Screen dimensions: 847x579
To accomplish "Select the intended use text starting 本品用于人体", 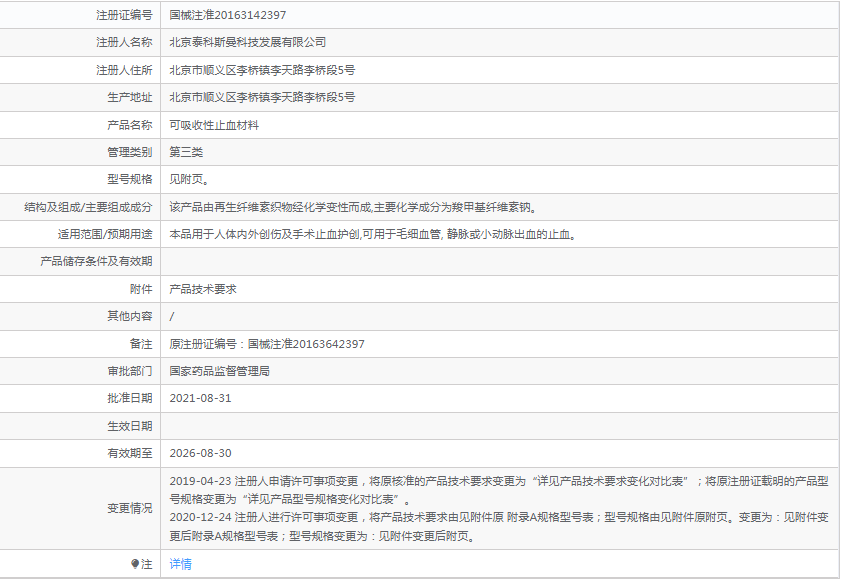I will click(x=373, y=234).
